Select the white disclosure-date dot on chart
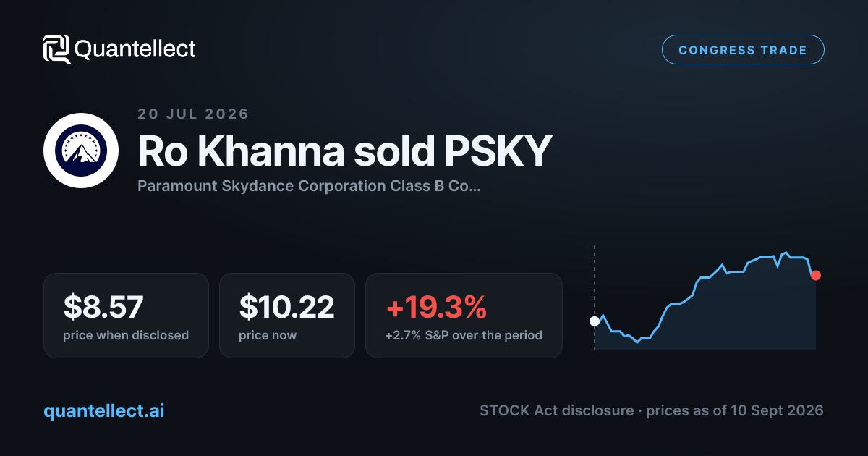Screen dimensions: 868x456 [595, 321]
